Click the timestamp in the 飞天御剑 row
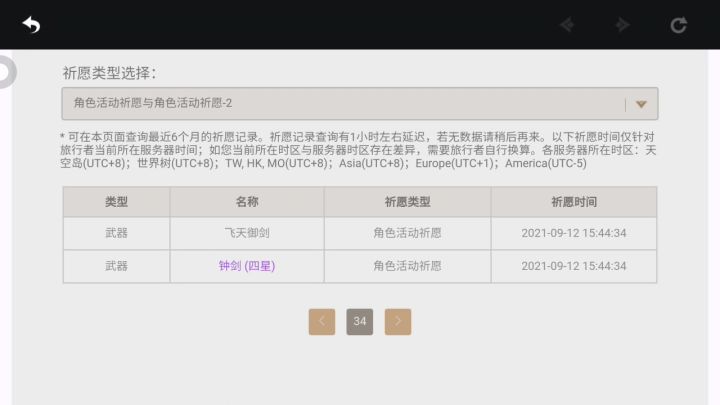 coord(574,233)
